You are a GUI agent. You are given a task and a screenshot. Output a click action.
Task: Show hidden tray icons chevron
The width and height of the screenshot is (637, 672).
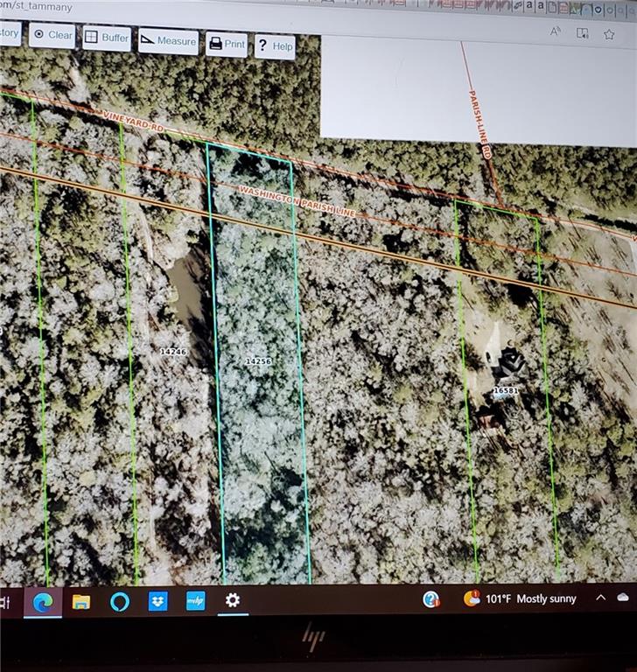click(x=600, y=598)
